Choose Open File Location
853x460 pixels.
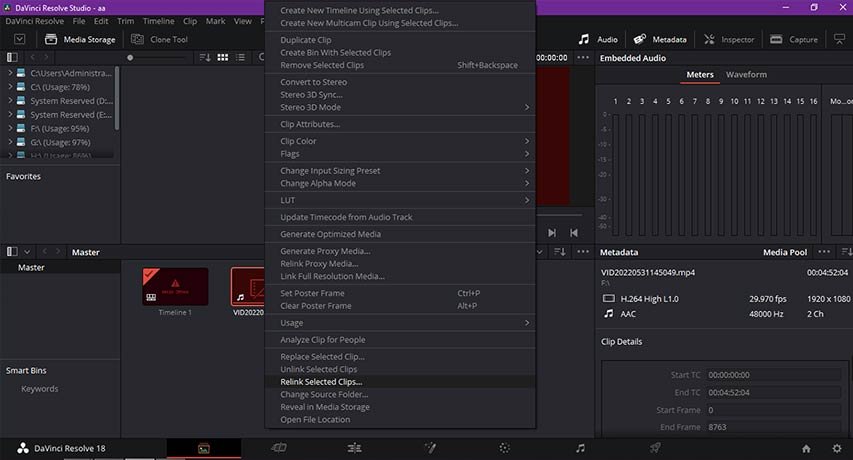[x=400, y=419]
